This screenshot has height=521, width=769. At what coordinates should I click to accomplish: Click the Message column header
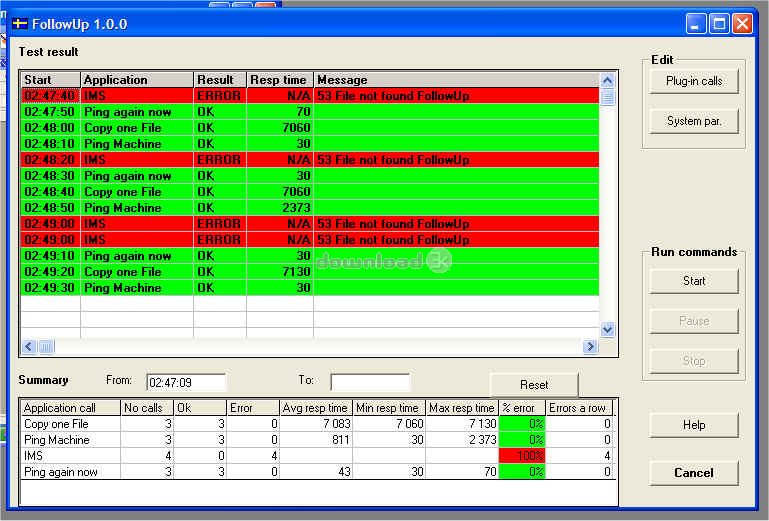pos(455,80)
